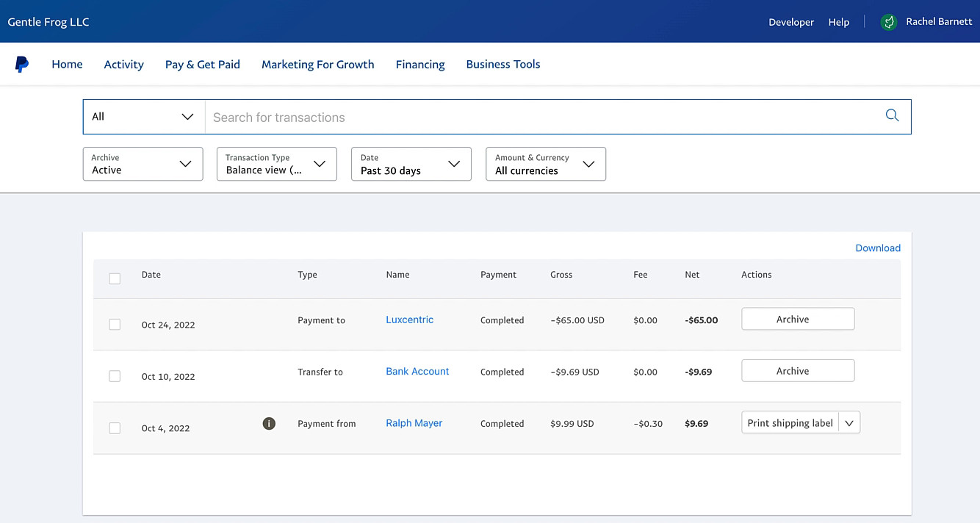Click the Oct 4, 2022 date cell
Image resolution: width=980 pixels, height=523 pixels.
tap(165, 428)
